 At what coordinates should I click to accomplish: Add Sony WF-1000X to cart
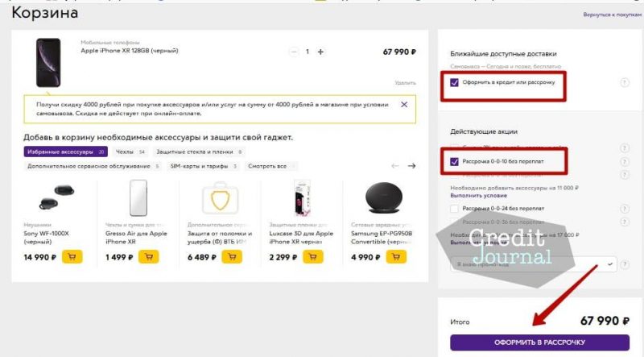click(72, 257)
